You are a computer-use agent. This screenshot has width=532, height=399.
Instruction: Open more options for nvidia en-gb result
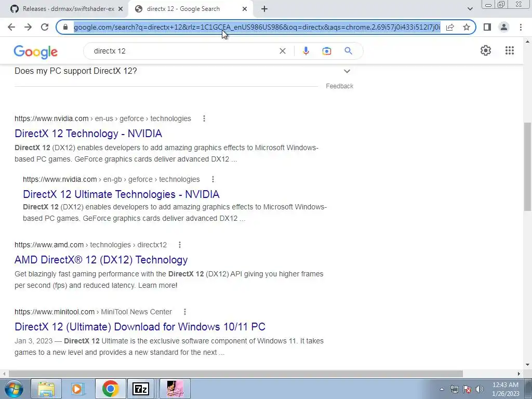[212, 179]
